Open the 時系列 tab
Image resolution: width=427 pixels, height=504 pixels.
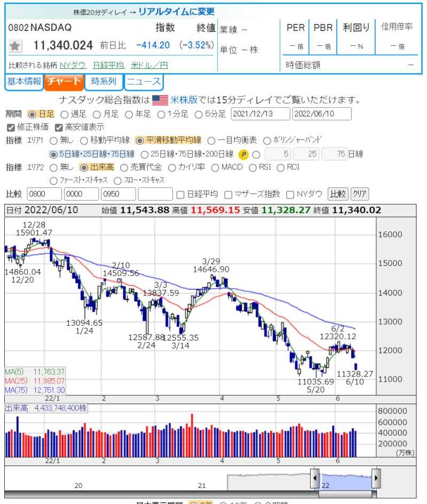[x=104, y=82]
